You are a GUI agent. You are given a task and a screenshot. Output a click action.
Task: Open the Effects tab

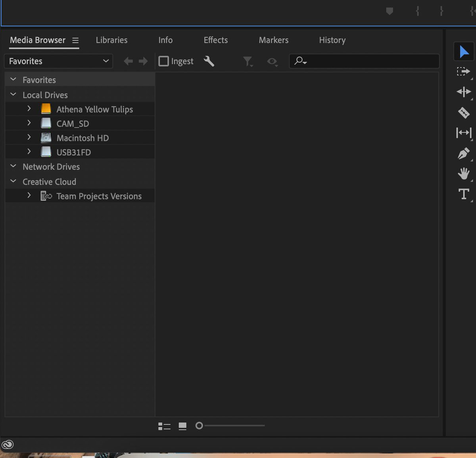216,40
